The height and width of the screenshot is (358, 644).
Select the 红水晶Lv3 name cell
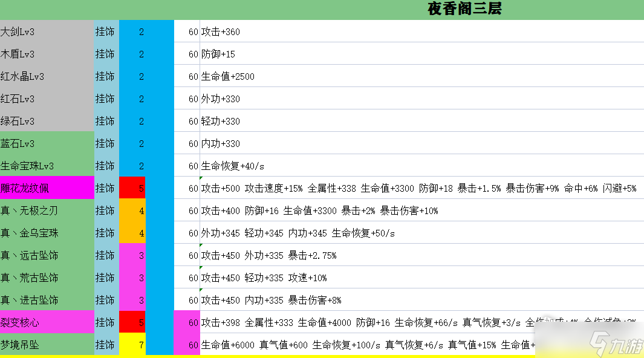tap(47, 76)
